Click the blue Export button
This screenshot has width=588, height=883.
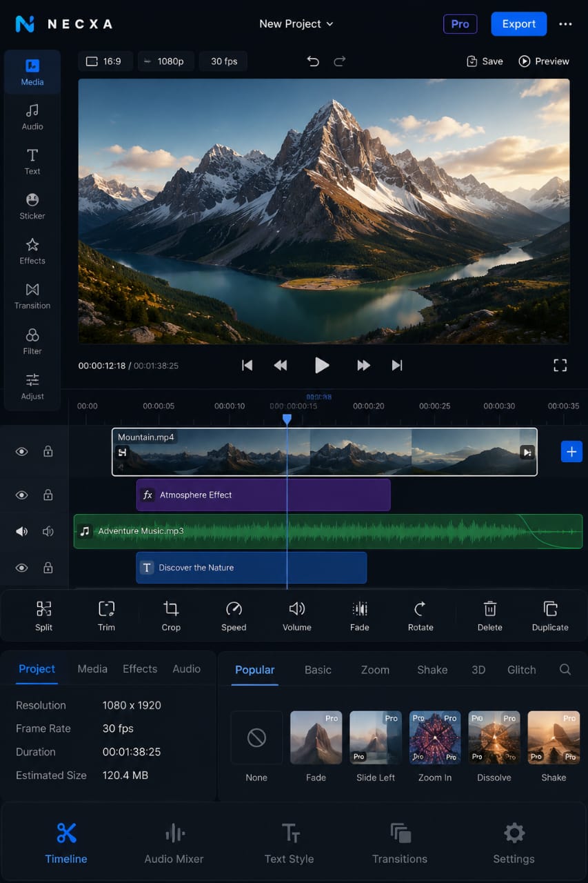click(x=519, y=23)
